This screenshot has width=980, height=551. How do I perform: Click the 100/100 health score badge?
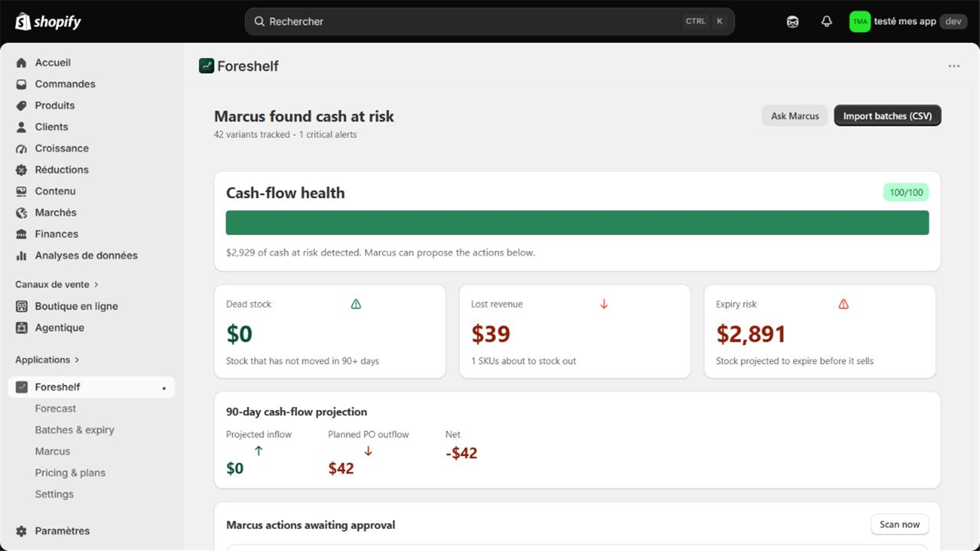pos(906,192)
